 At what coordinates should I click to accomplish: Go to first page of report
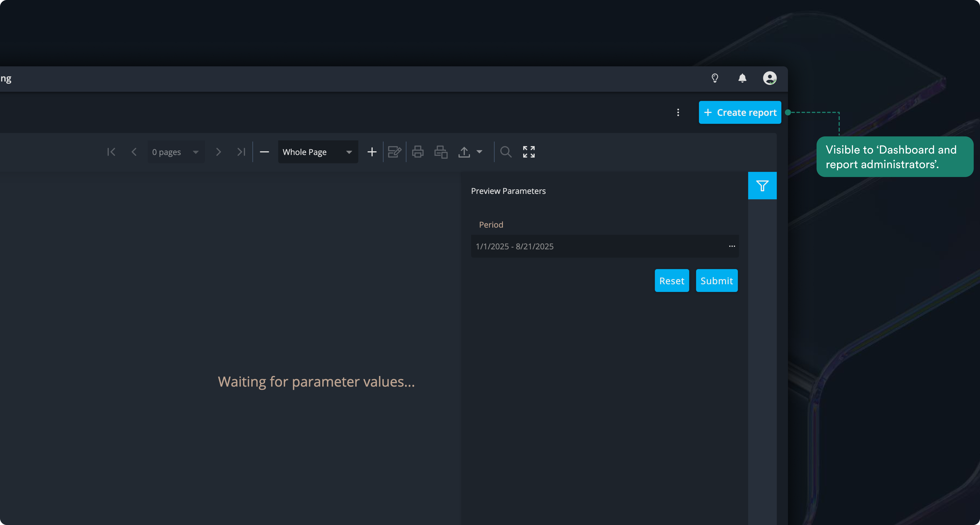pos(111,152)
